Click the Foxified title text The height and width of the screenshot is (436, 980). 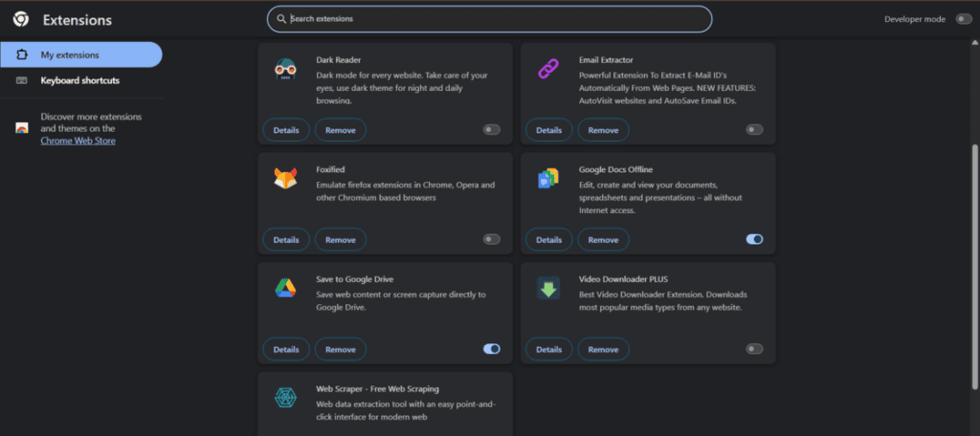point(330,169)
